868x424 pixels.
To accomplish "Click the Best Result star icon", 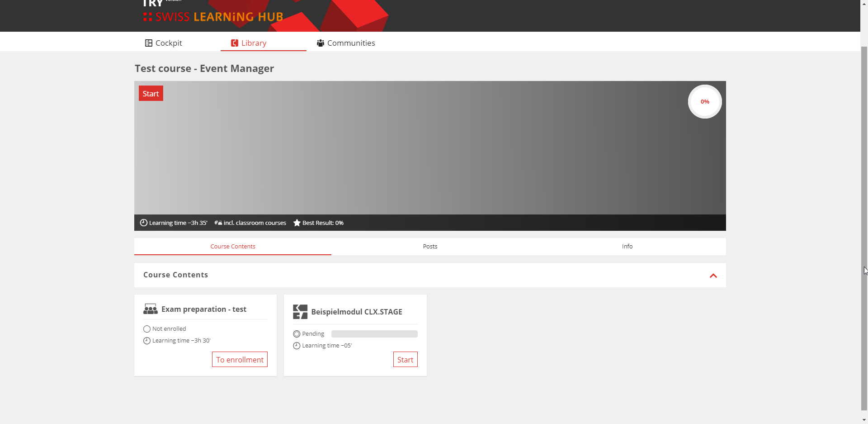I will coord(297,223).
